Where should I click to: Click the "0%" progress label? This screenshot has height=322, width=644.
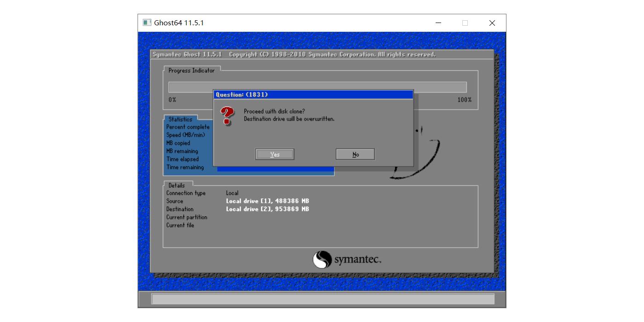pyautogui.click(x=172, y=100)
